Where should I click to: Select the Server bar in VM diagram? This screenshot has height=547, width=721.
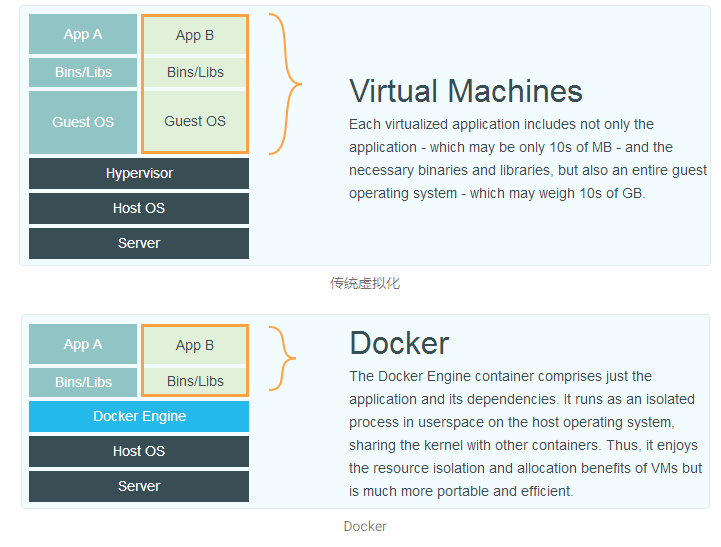click(139, 243)
